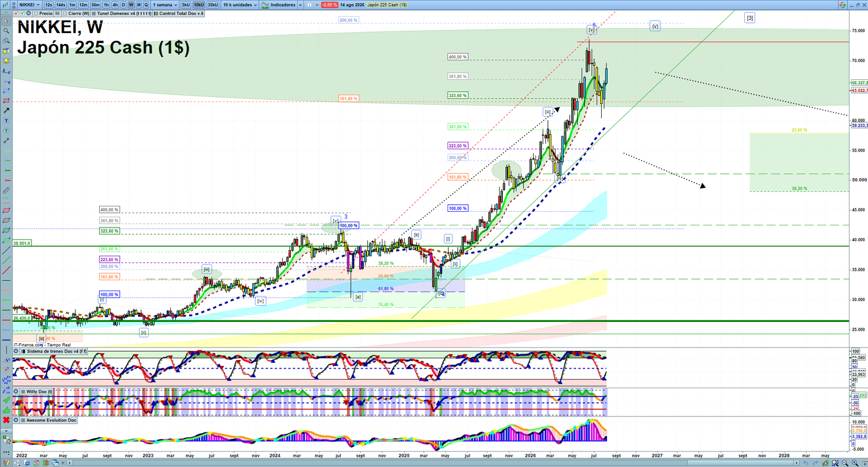Select the 5kU units button

click(186, 4)
